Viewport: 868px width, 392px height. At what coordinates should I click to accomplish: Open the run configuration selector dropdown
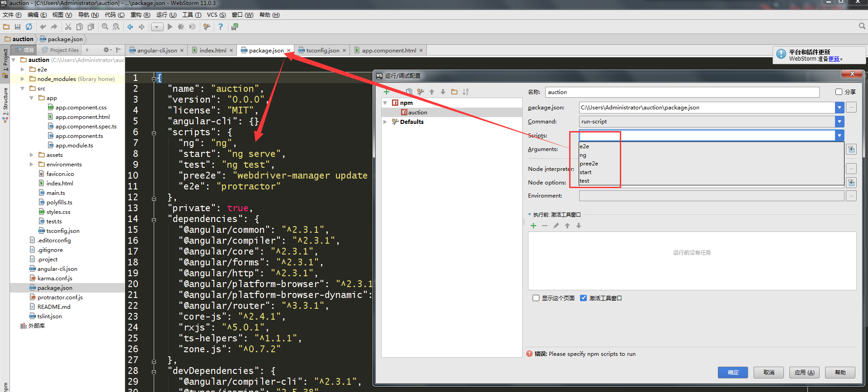tap(157, 27)
